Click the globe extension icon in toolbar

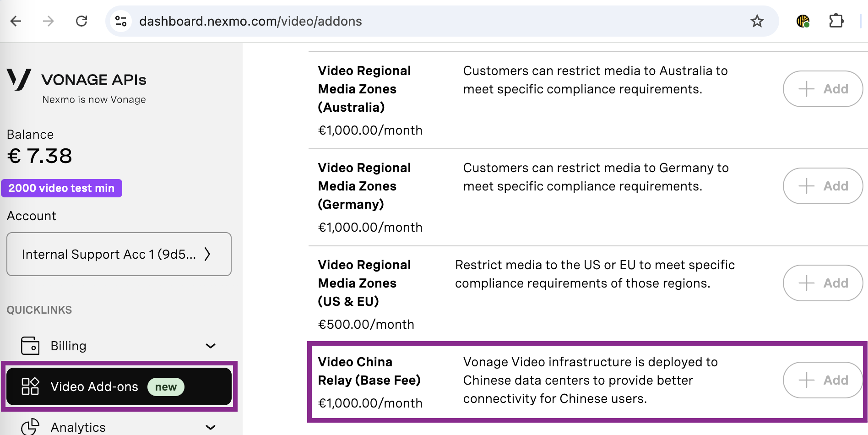(x=803, y=21)
